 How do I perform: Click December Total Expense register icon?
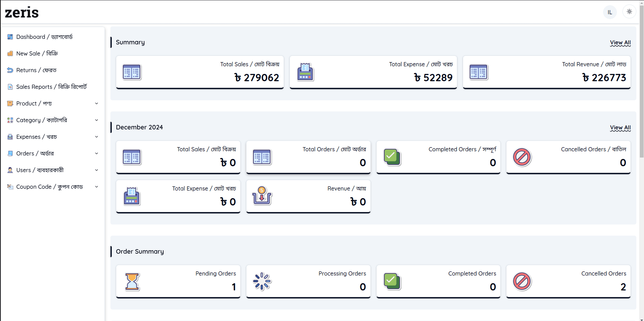click(132, 196)
